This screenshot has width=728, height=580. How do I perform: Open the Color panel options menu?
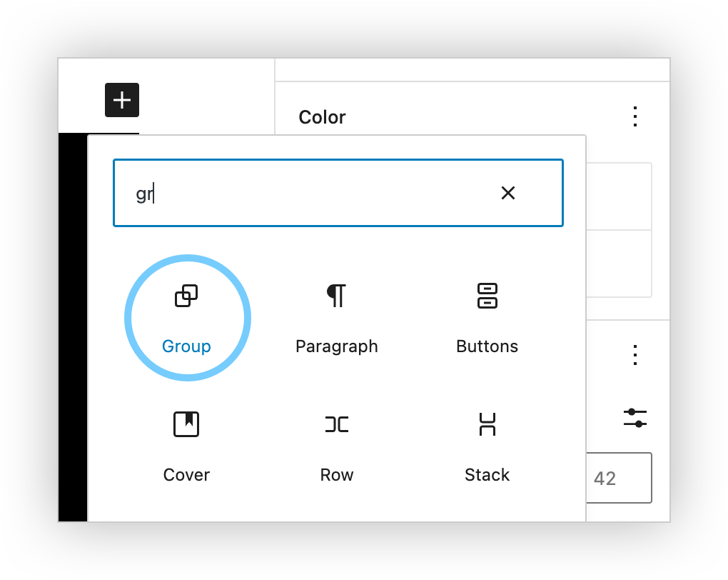(635, 117)
